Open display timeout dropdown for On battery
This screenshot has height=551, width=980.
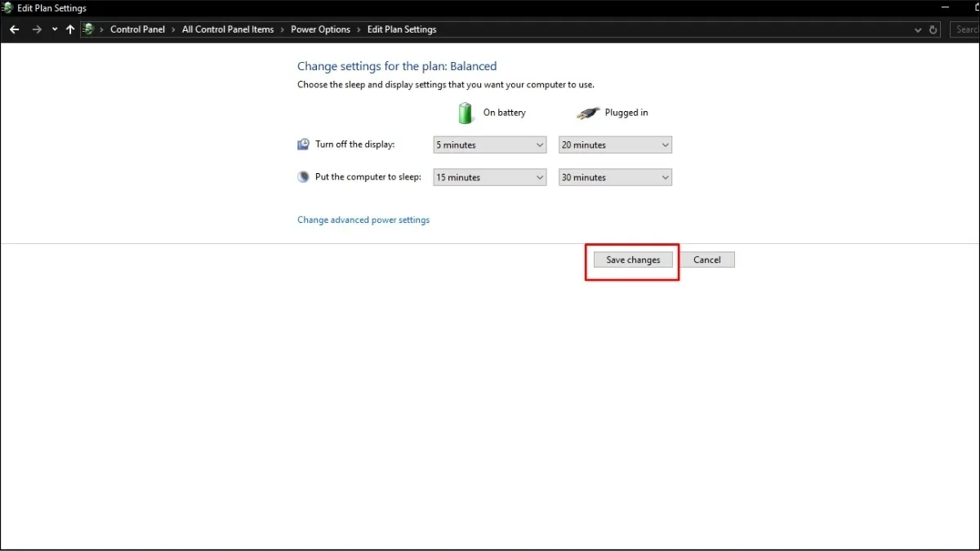[x=489, y=145]
